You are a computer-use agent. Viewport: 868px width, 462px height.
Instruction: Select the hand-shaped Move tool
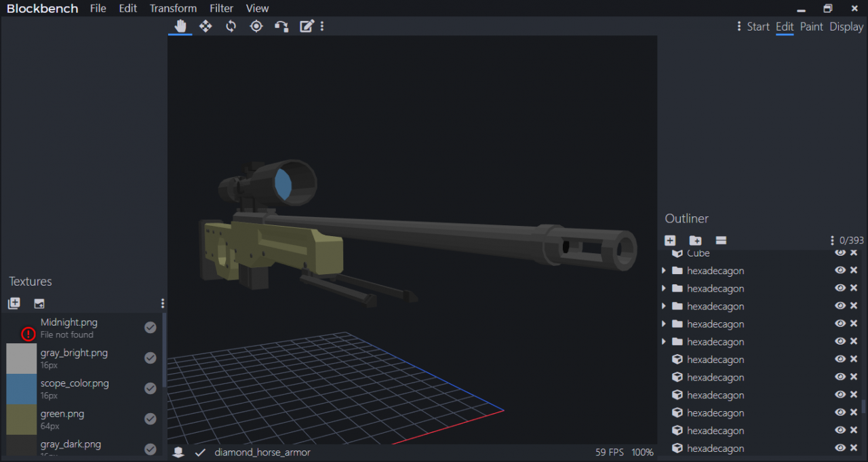[x=180, y=26]
